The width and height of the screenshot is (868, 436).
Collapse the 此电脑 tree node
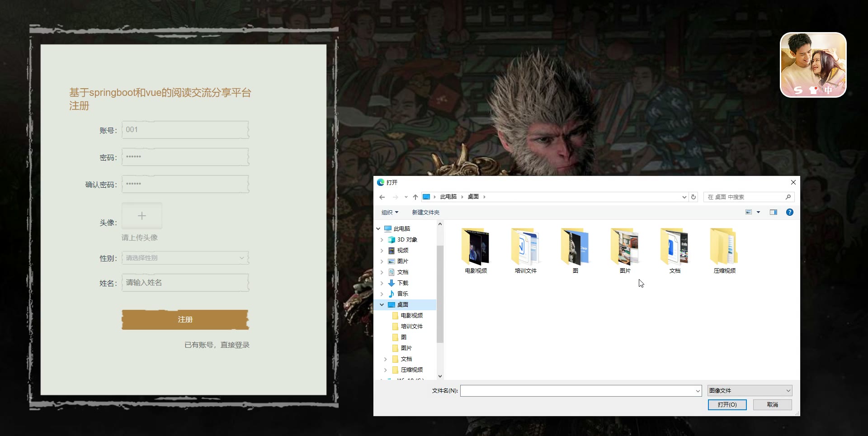pyautogui.click(x=378, y=229)
